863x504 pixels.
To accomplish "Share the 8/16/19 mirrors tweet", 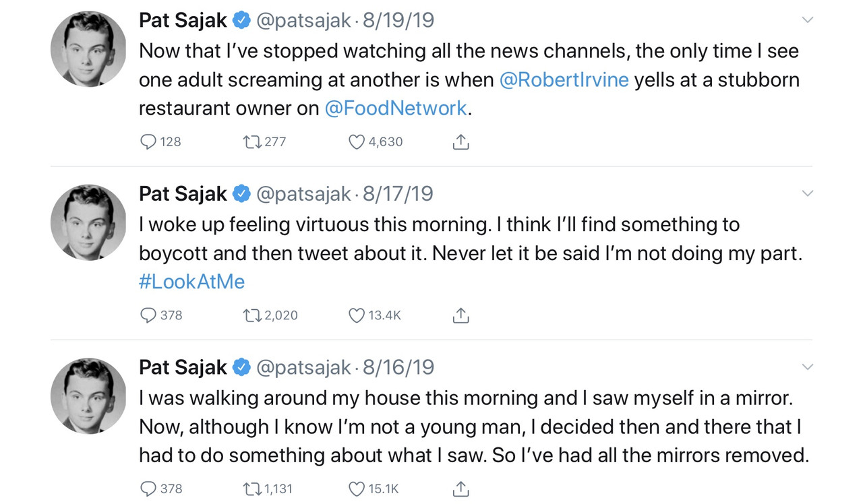I will (x=460, y=489).
